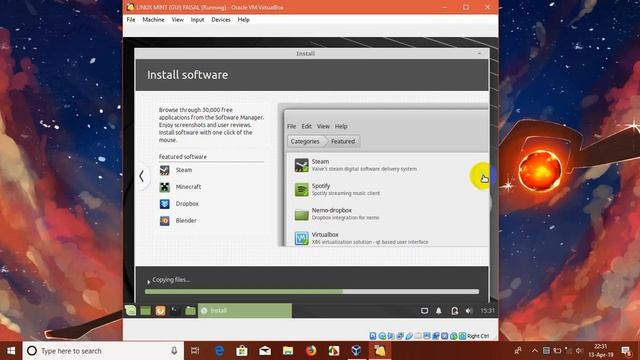
Task: Open the Mail app from the taskbar
Action: (x=265, y=351)
